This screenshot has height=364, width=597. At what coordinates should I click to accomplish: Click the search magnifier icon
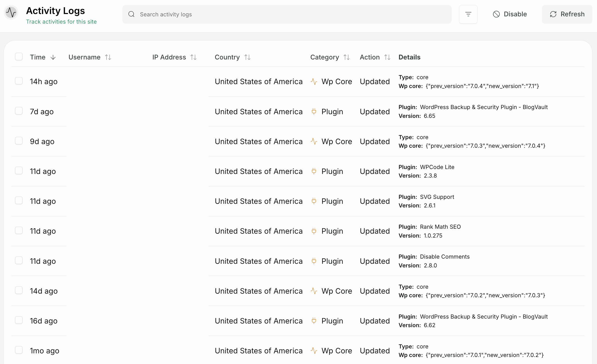pos(131,14)
